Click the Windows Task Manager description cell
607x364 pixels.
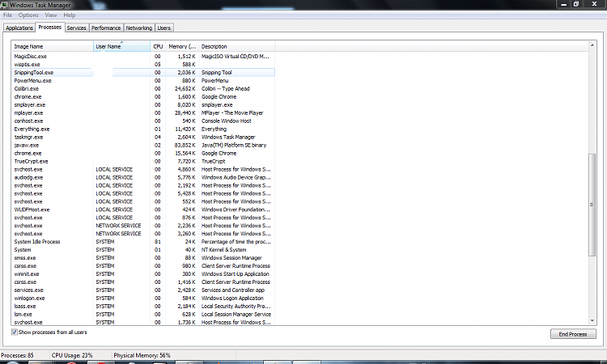pos(228,138)
